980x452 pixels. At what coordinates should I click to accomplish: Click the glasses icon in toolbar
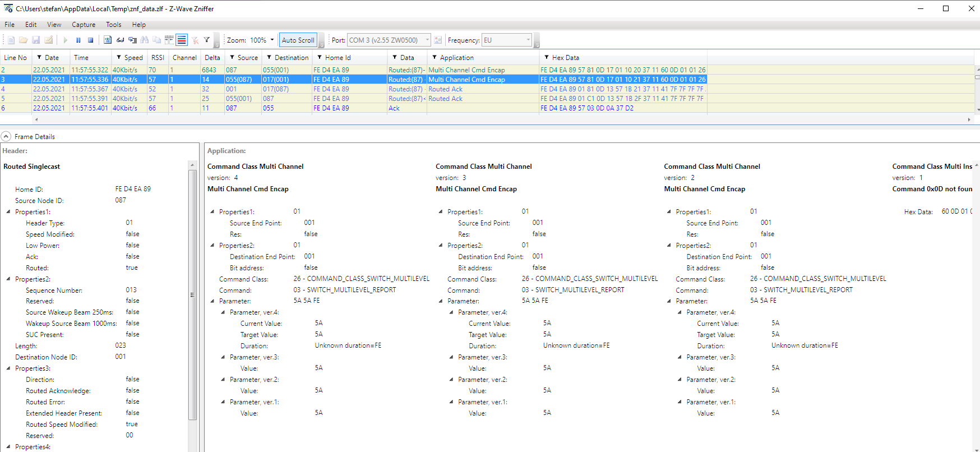coord(120,40)
